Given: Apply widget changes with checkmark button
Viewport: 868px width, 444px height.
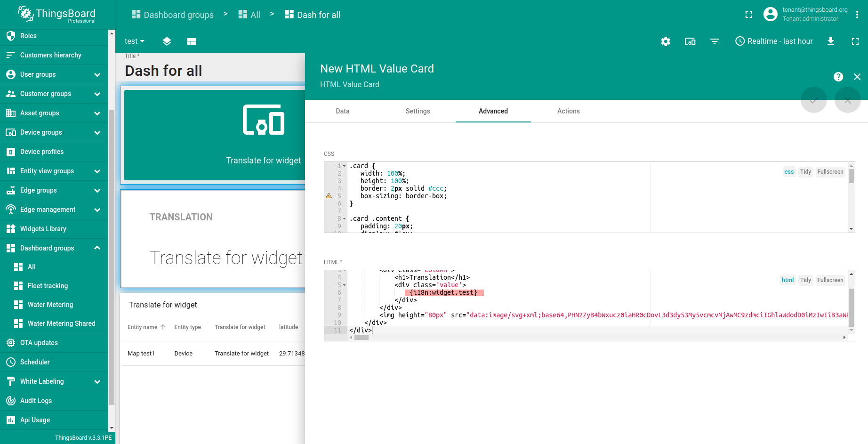Looking at the screenshot, I should pos(814,100).
